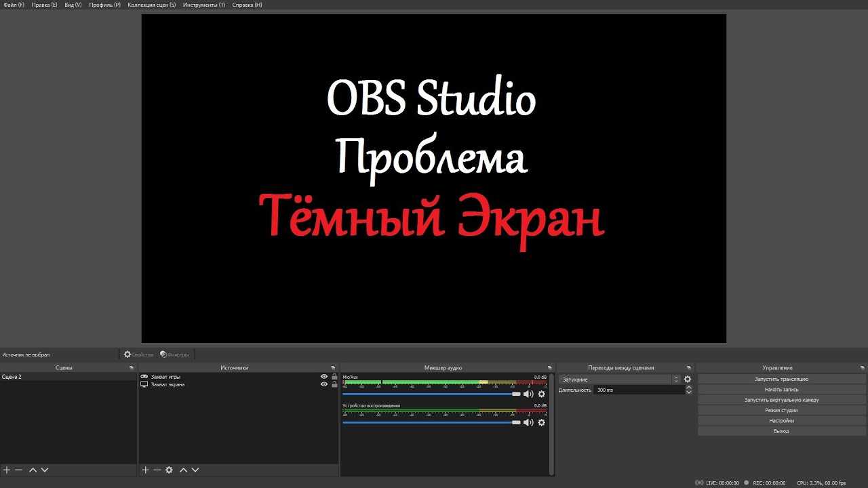Select the Захват экрана source row

pyautogui.click(x=239, y=384)
